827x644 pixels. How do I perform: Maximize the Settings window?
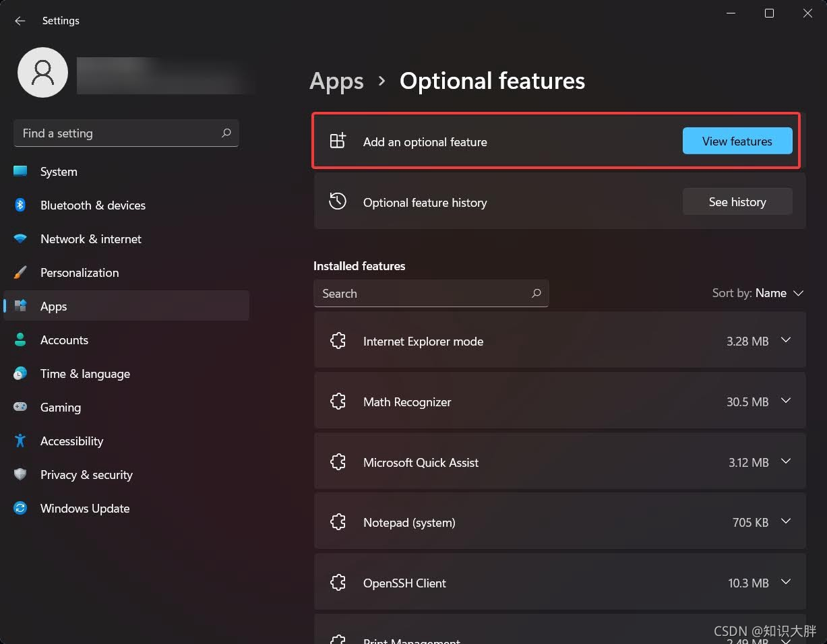pyautogui.click(x=769, y=13)
